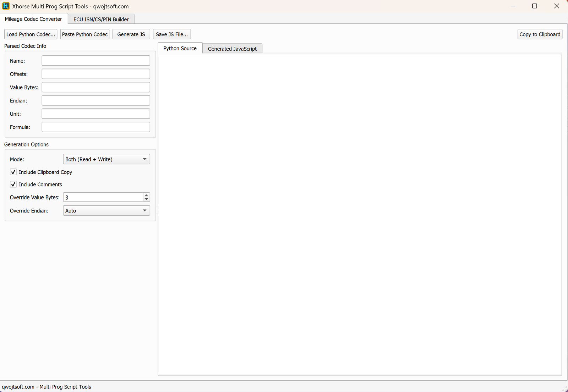Viewport: 568px width, 392px height.
Task: Click the Parsed Codec Info label
Action: 25,46
